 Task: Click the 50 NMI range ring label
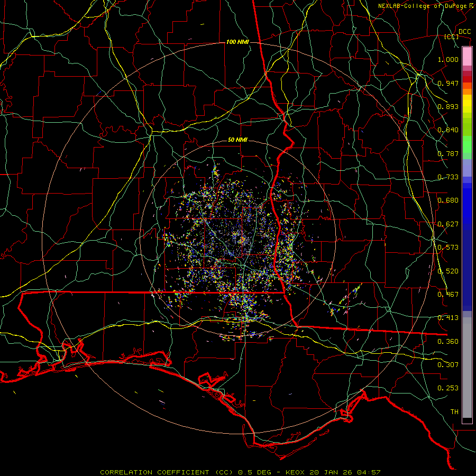pos(237,140)
